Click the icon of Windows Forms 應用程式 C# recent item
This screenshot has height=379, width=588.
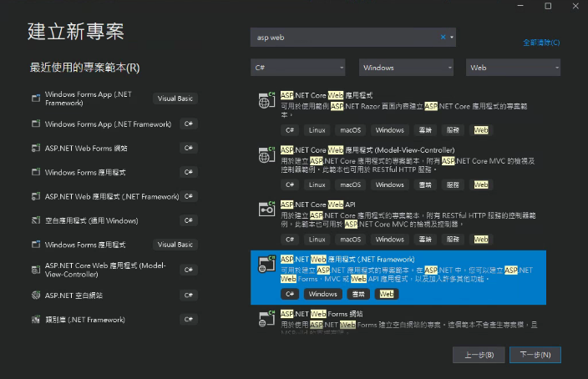click(36, 172)
